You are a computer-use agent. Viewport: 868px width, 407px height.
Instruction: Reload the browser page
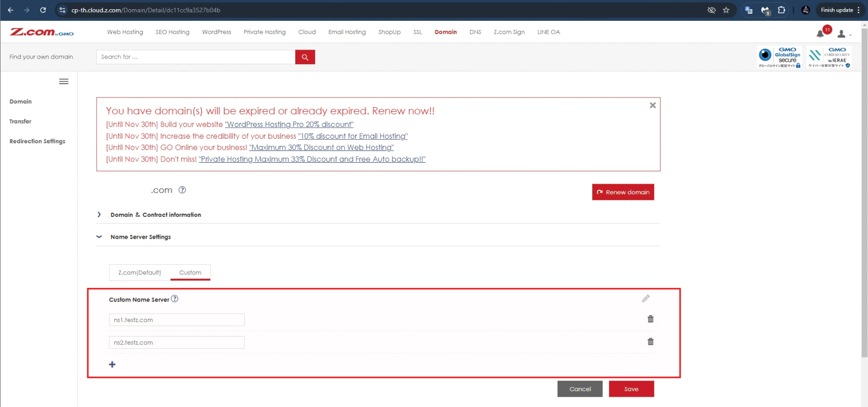coord(43,10)
